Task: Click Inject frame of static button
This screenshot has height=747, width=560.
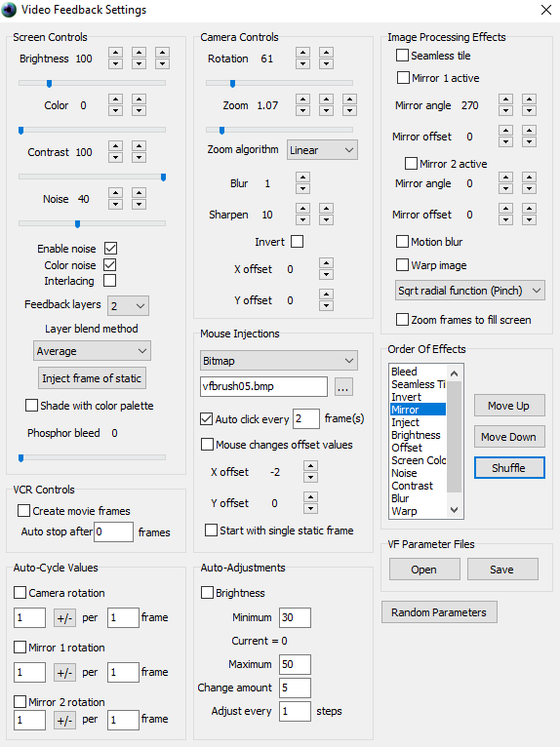Action: click(92, 378)
